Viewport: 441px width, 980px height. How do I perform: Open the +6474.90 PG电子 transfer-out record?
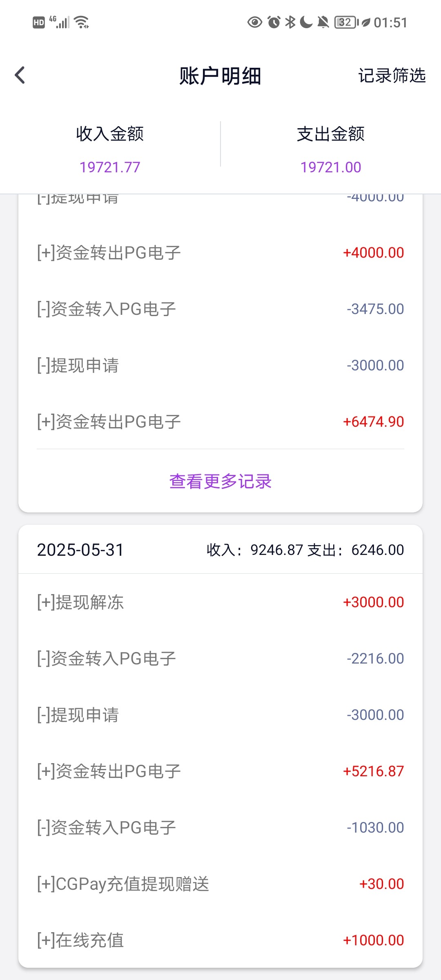pyautogui.click(x=220, y=422)
